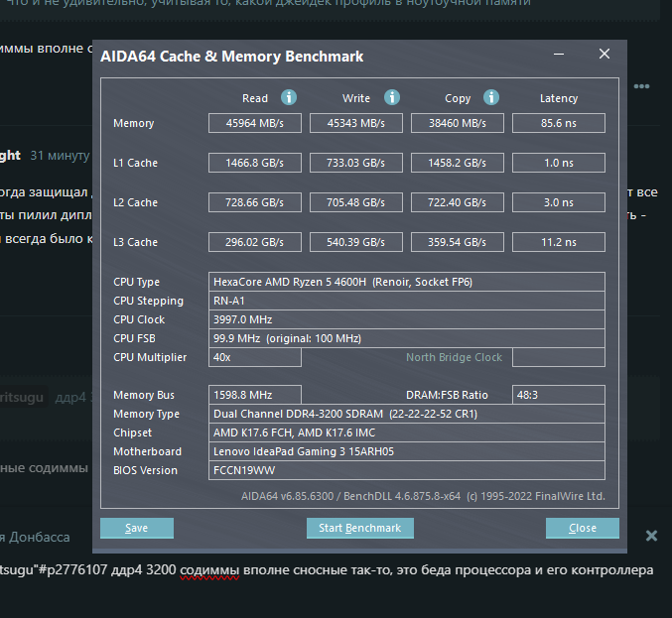Click L2 Cache Write 705.48 GB/s
672x618 pixels.
(356, 202)
